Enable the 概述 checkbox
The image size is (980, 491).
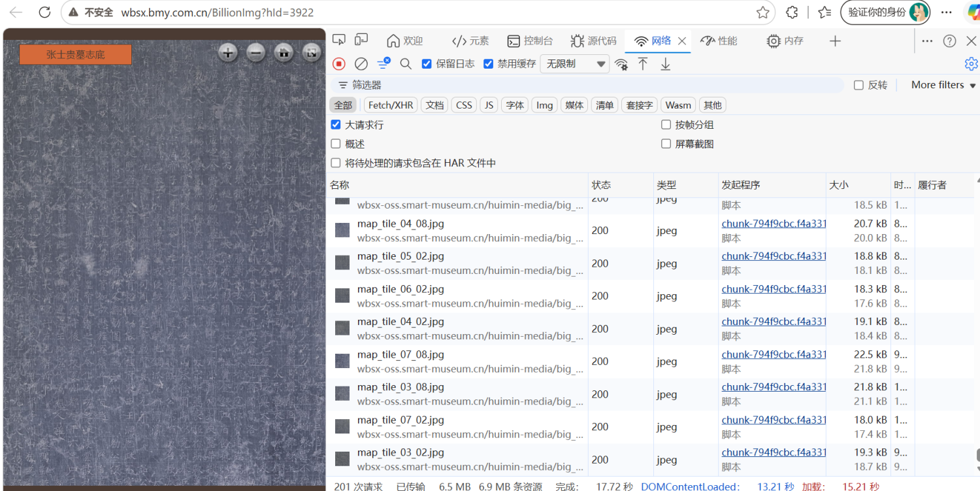(336, 144)
